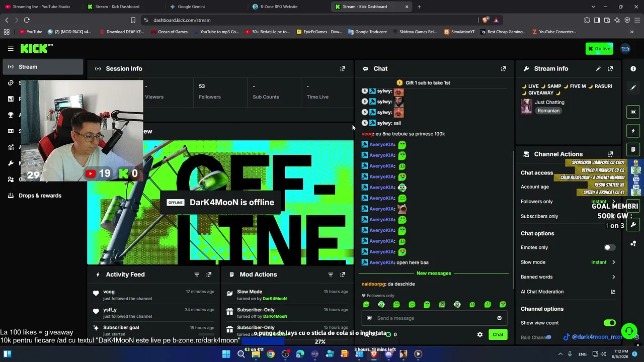
Task: Open the info icon in right sidebar
Action: tap(633, 69)
